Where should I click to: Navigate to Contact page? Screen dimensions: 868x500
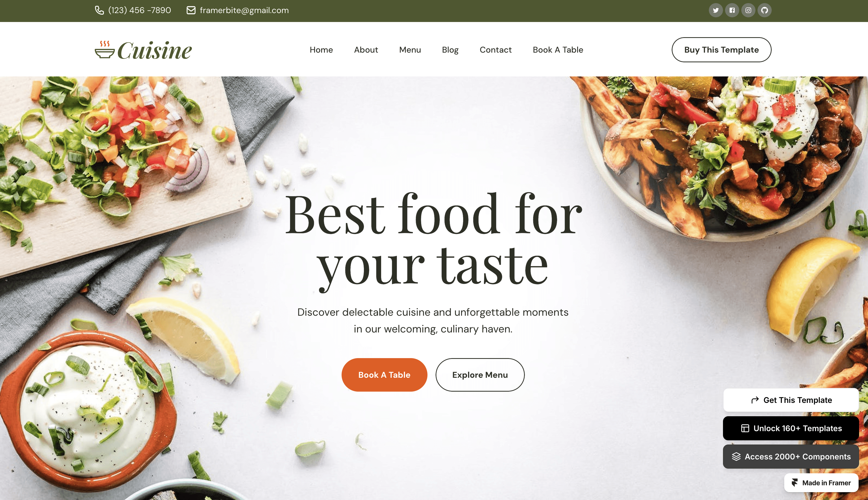click(496, 50)
